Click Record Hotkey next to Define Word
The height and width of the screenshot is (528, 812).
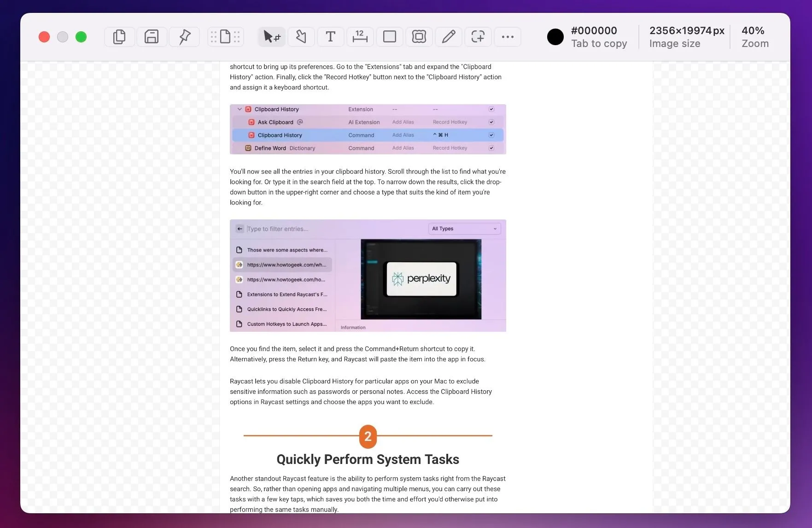click(x=450, y=148)
